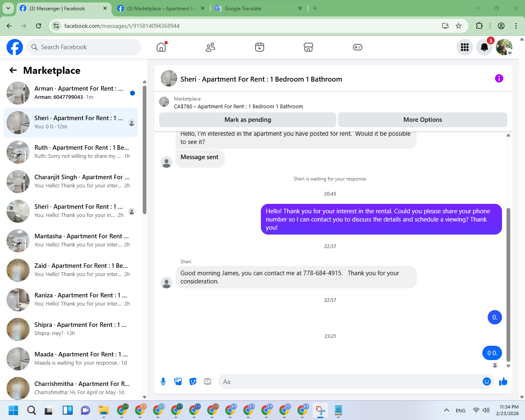The image size is (525, 420).
Task: Open the Snipping Tool taskbar icon
Action: (320, 410)
